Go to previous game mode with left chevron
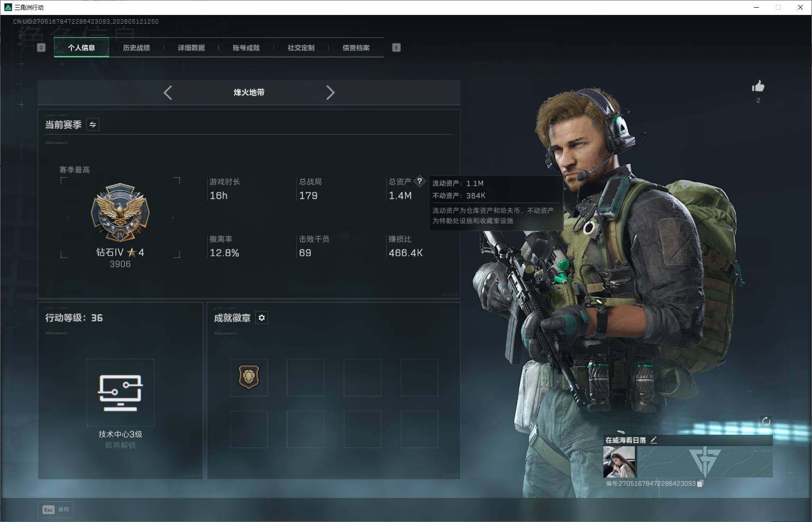Screen dimensions: 812x522 pyautogui.click(x=168, y=93)
